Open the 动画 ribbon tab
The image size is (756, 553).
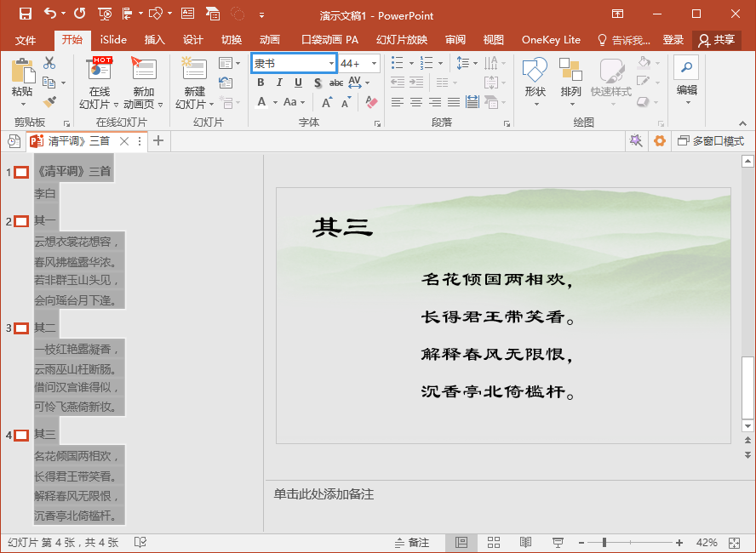pyautogui.click(x=270, y=40)
